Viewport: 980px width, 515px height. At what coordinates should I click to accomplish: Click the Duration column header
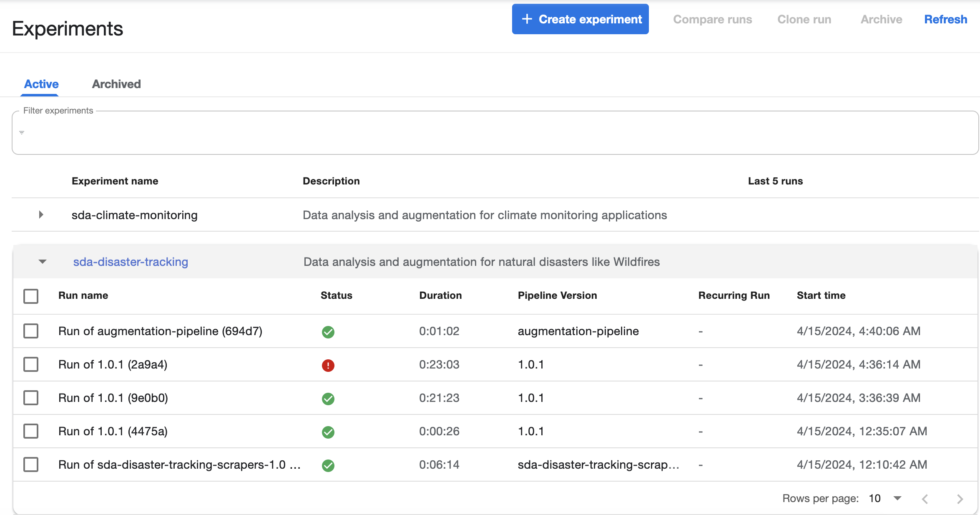coord(440,295)
